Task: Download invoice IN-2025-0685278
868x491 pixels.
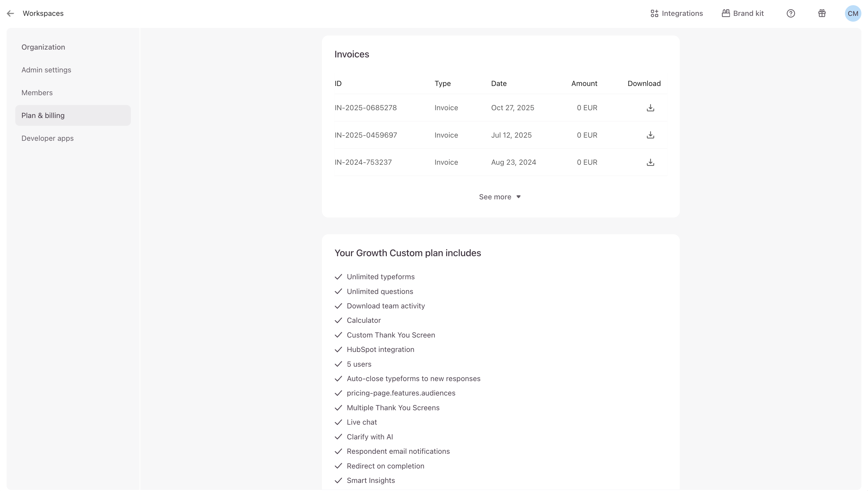Action: [650, 108]
